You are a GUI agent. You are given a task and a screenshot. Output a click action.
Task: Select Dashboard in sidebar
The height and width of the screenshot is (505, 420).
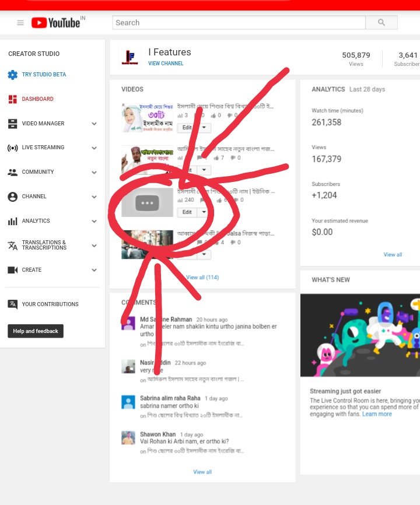click(38, 99)
